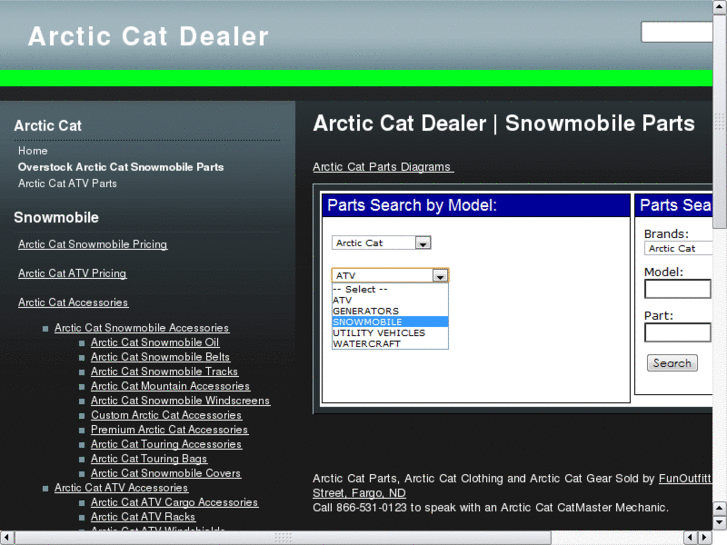Open Arctic Cat ATV Parts link
The height and width of the screenshot is (545, 727).
(x=67, y=183)
